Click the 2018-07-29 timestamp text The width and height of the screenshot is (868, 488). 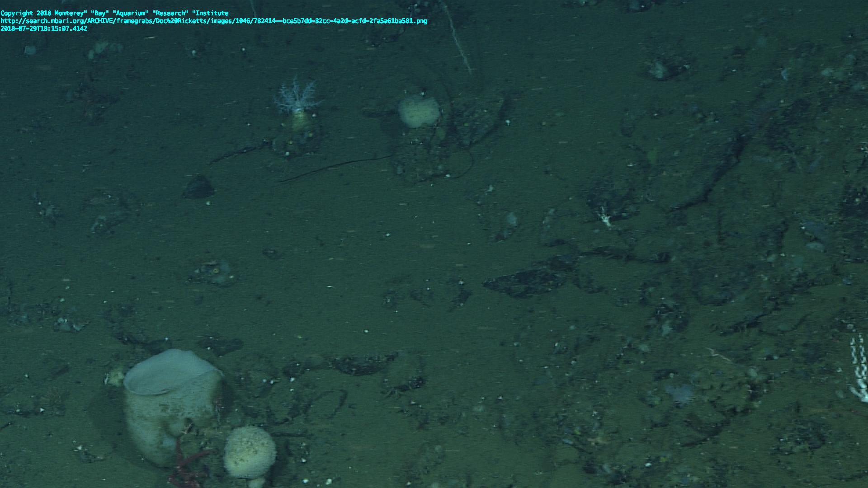tap(44, 28)
